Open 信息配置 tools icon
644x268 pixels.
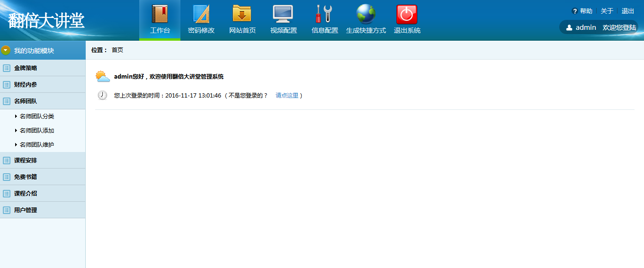pos(324,14)
